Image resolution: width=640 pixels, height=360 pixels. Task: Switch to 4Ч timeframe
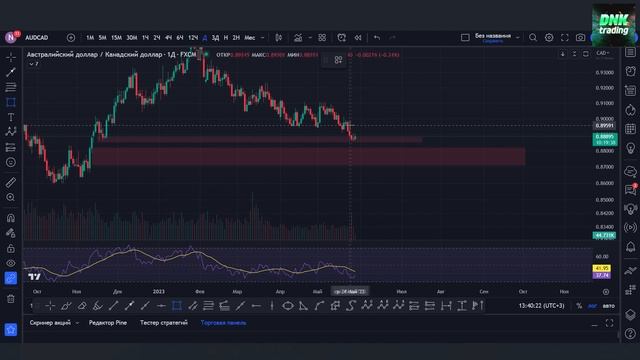pyautogui.click(x=168, y=38)
